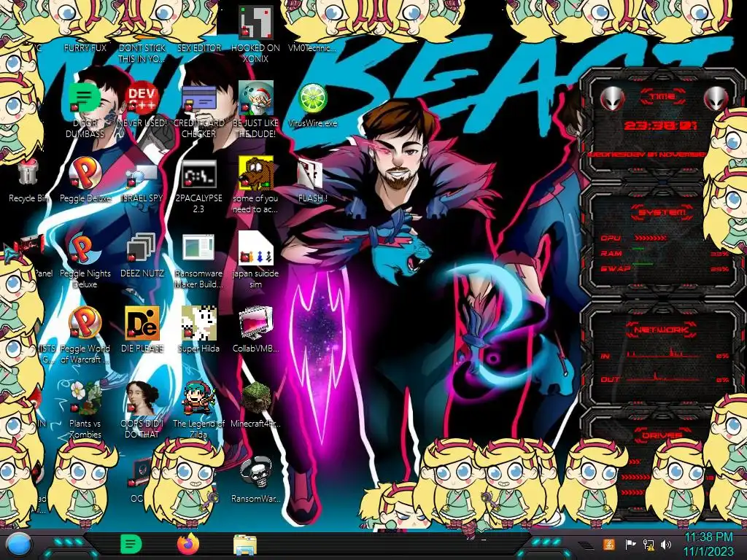The image size is (747, 560).
Task: Launch Peggle Nights Deluxe
Action: (85, 249)
